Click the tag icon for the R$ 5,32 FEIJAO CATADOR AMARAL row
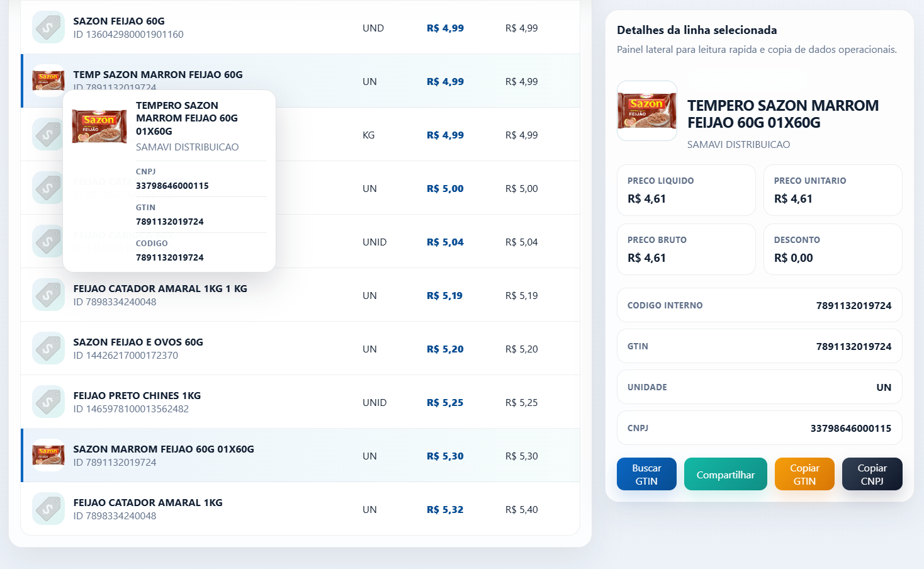 48,509
